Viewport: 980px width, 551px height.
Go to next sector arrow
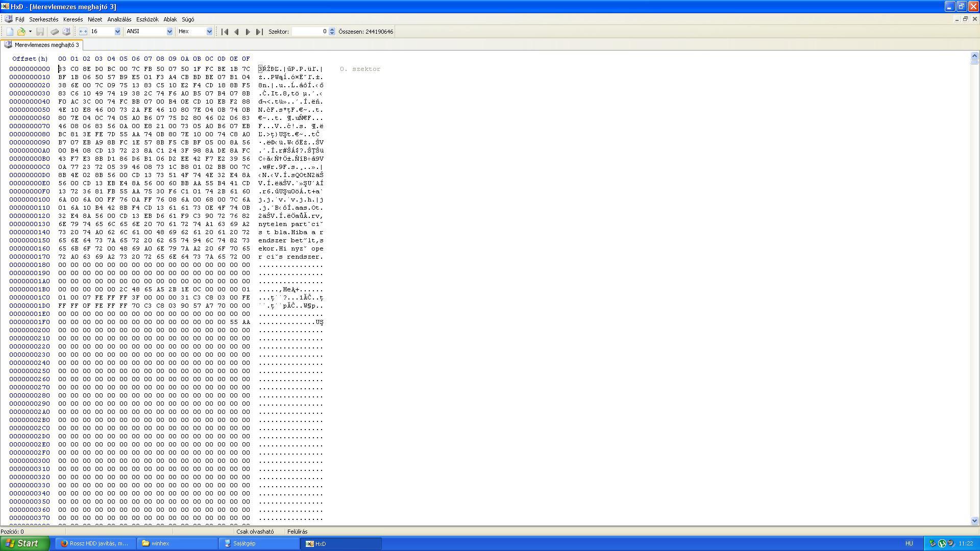tap(248, 32)
